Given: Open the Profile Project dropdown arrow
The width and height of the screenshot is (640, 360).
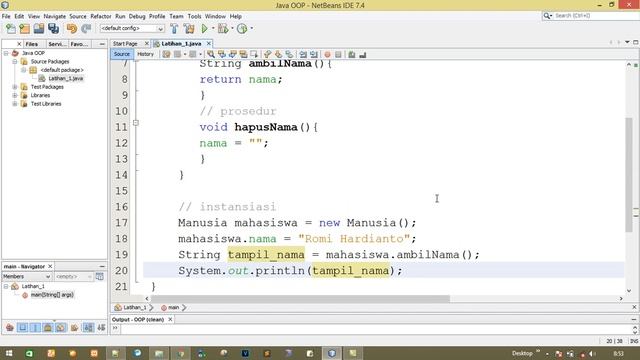Looking at the screenshot, I should pyautogui.click(x=251, y=29).
